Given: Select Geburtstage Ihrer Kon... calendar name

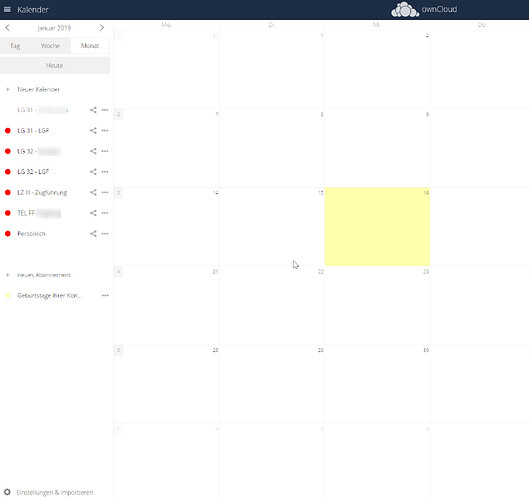Looking at the screenshot, I should pos(49,296).
